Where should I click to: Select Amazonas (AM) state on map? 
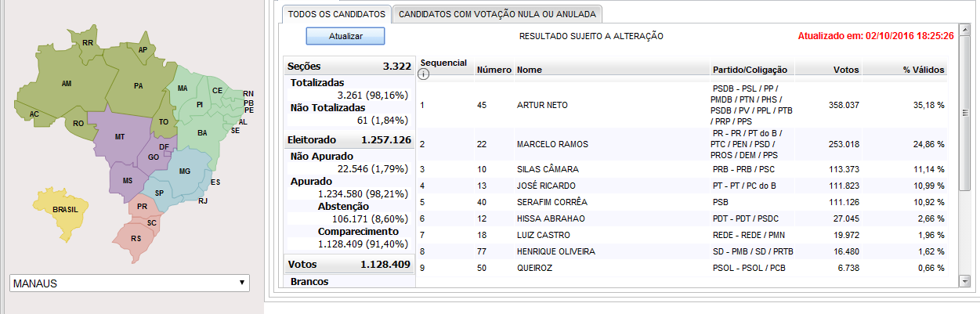[x=67, y=83]
